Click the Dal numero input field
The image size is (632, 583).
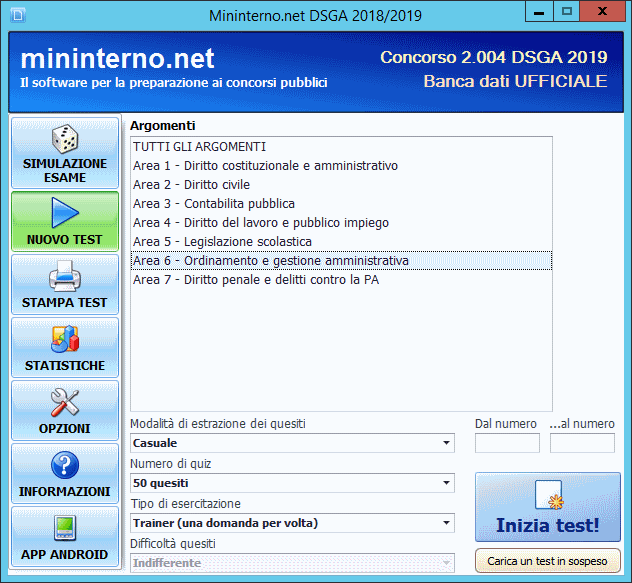(507, 443)
